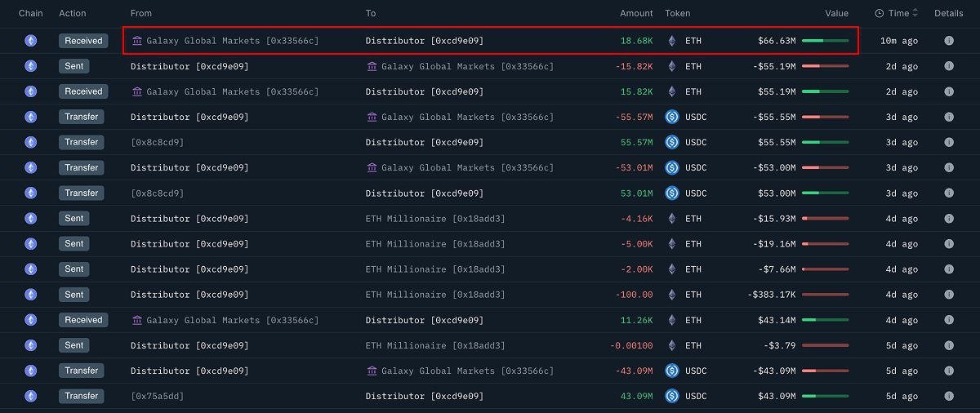Viewport: 980px width, 413px height.
Task: Click the Value column header
Action: 836,13
